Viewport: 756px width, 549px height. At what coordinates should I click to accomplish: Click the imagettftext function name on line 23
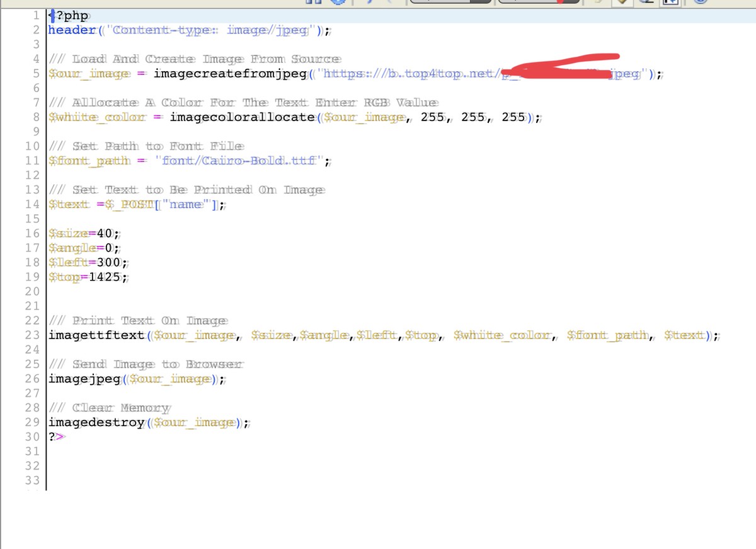click(96, 335)
